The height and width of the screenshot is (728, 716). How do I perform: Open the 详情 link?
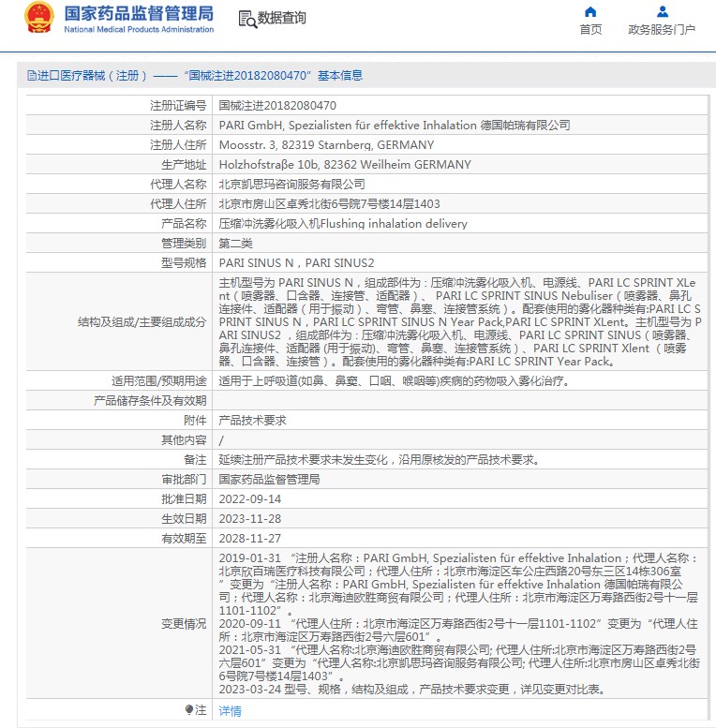pyautogui.click(x=230, y=710)
